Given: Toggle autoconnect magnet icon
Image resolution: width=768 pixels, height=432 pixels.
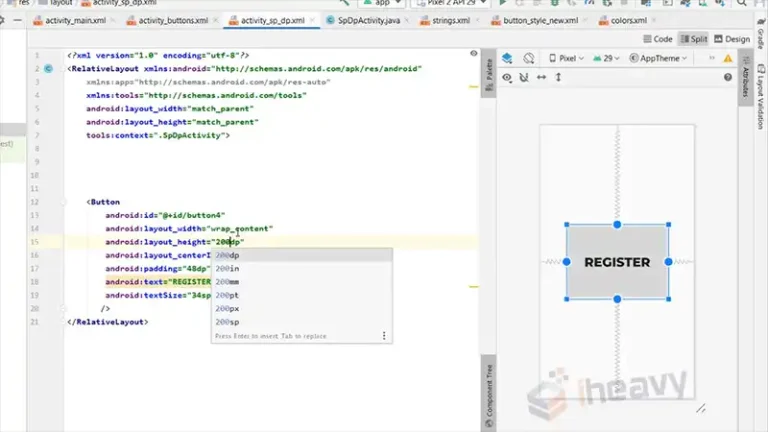Looking at the screenshot, I should (x=524, y=77).
